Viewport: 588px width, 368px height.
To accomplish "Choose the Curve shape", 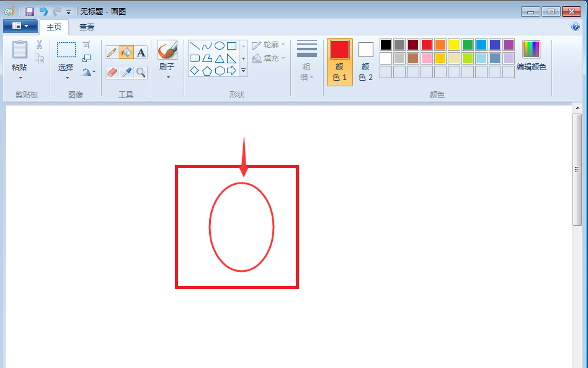I will [207, 46].
